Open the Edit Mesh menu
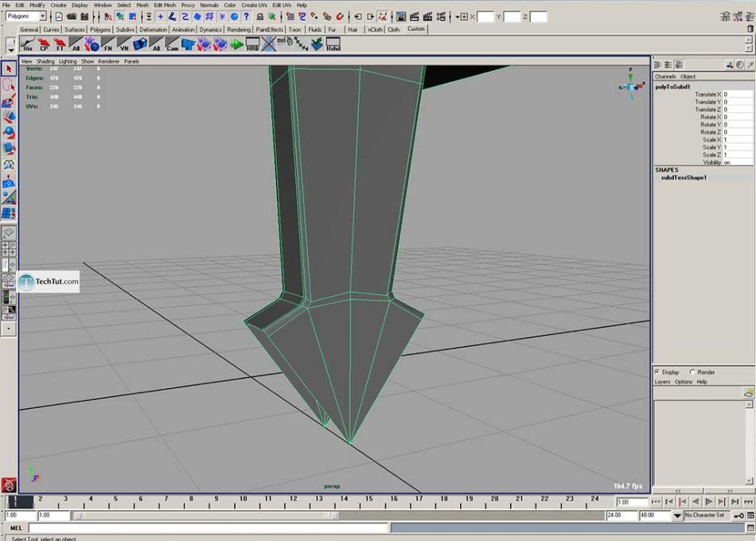The height and width of the screenshot is (541, 756). coord(165,5)
